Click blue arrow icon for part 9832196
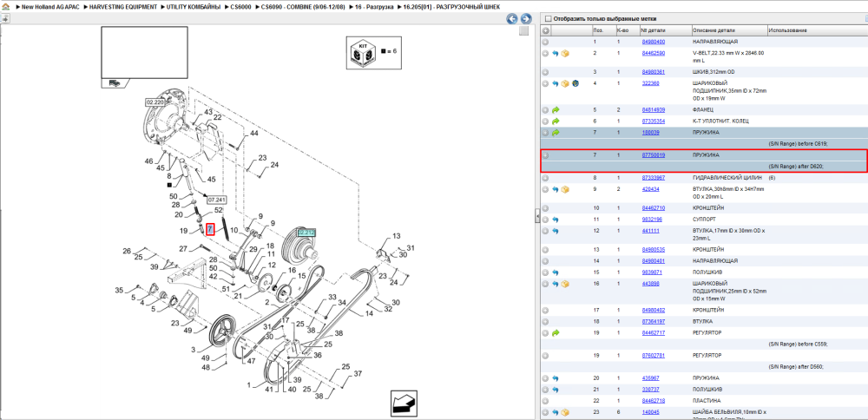Screen dimensions: 868x420 click(556, 220)
